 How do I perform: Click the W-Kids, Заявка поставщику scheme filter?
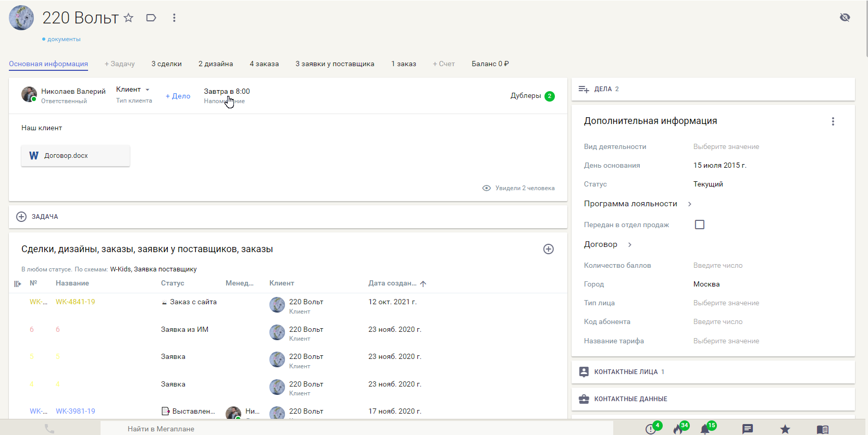click(153, 269)
